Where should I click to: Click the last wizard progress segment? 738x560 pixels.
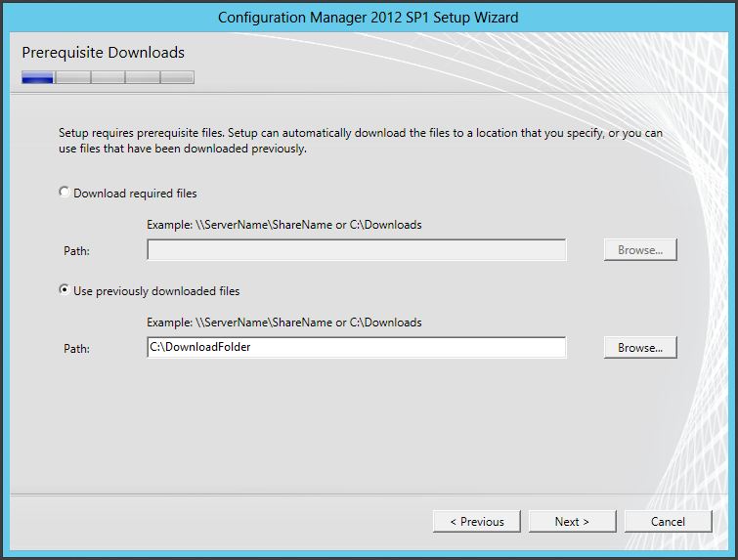(177, 77)
